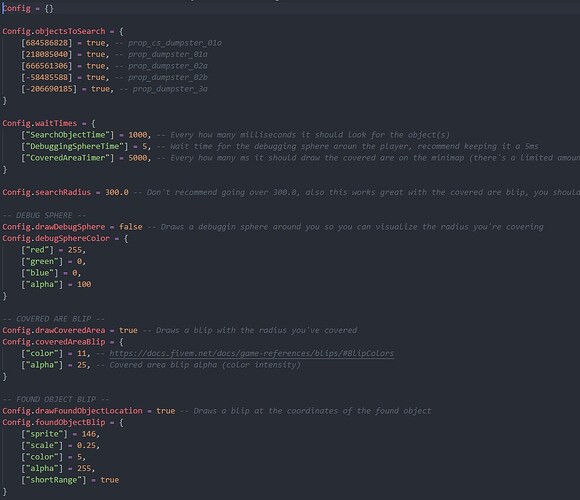This screenshot has width=580, height=500.
Task: Click the "green" key
Action: coord(42,261)
